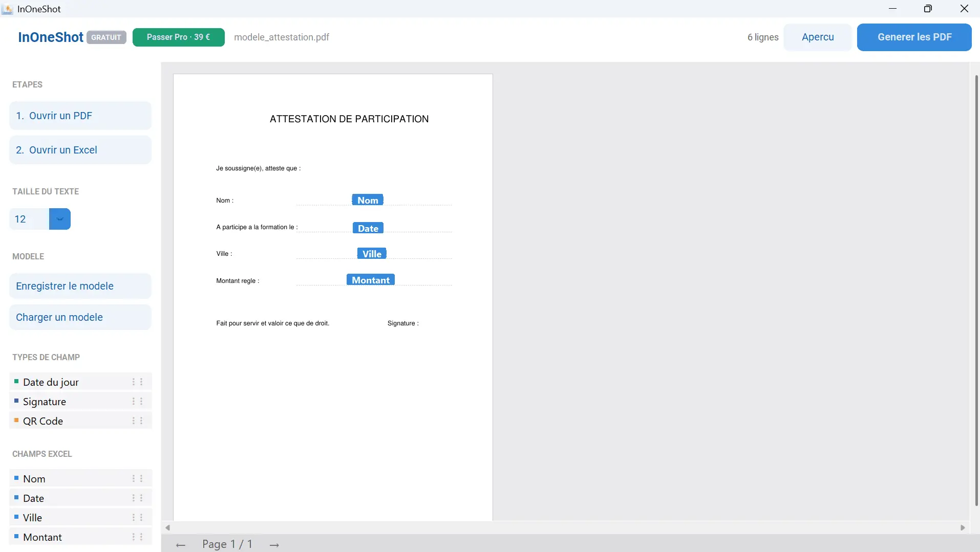
Task: Click Enregistrer le modele button
Action: (80, 286)
